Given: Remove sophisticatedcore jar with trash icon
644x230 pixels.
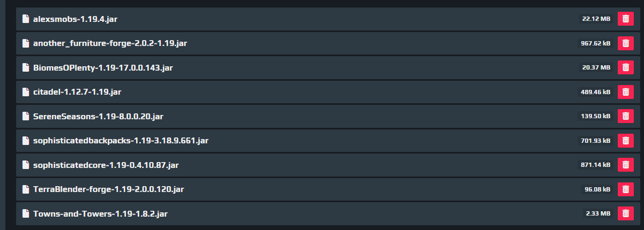Looking at the screenshot, I should pyautogui.click(x=625, y=165).
